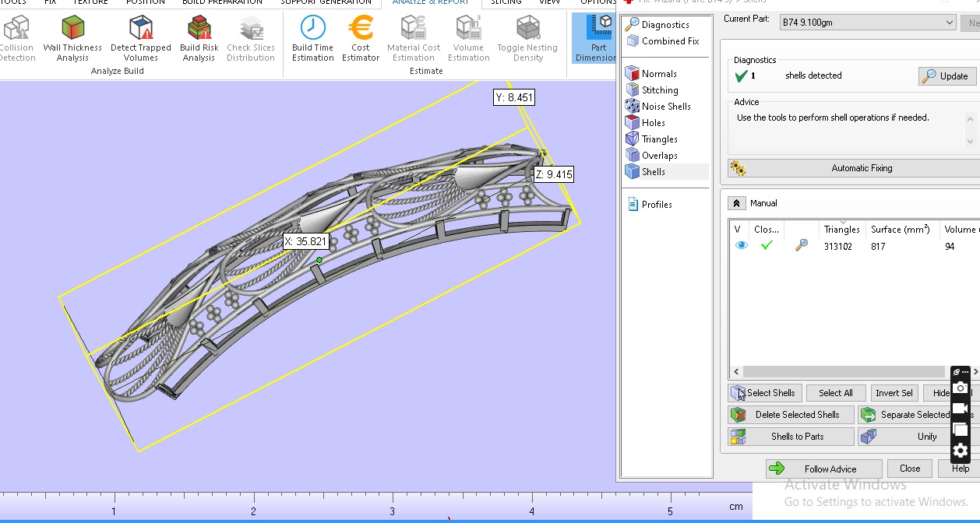Viewport: 980px width, 523px height.
Task: Open SUPPORT GENERATION ribbon tab
Action: [326, 3]
